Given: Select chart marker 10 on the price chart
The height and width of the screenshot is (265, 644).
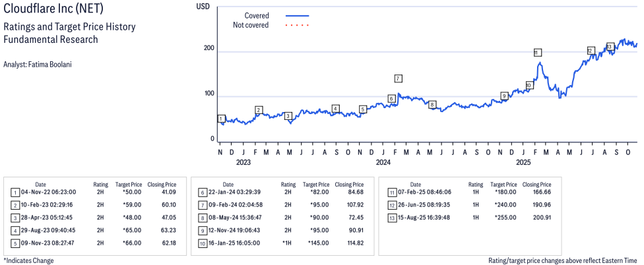Looking at the screenshot, I should click(529, 85).
